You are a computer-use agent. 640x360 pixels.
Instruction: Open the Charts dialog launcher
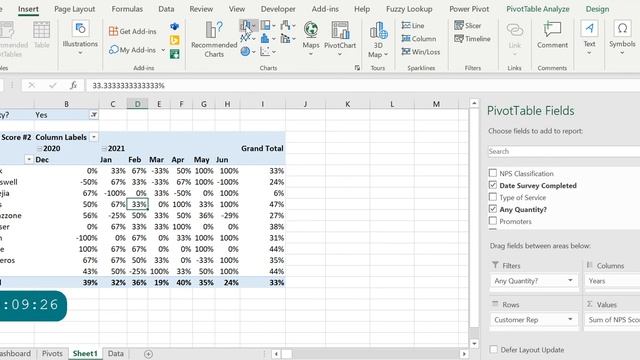click(357, 68)
